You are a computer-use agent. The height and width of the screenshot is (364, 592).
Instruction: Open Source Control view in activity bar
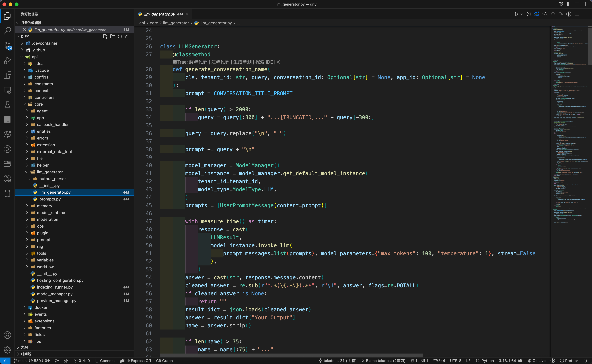coord(7,46)
